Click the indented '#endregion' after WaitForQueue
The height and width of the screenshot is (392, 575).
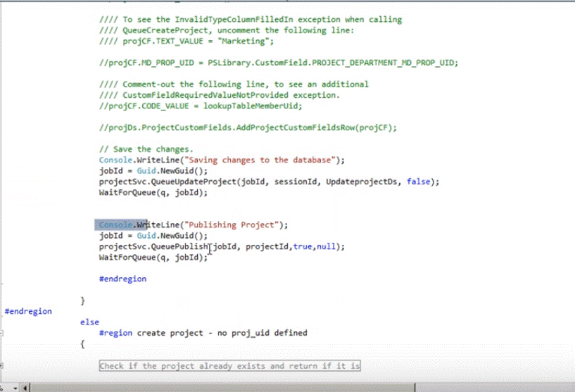(122, 279)
